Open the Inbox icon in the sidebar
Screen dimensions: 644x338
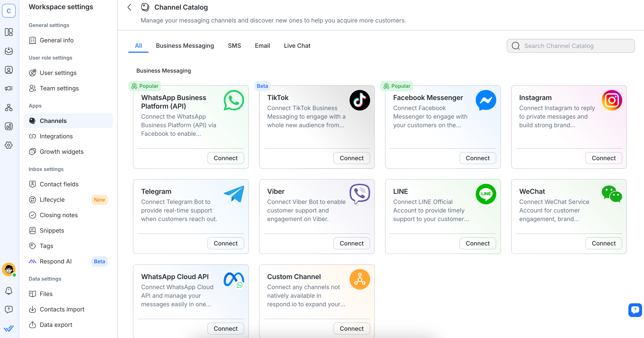9,51
